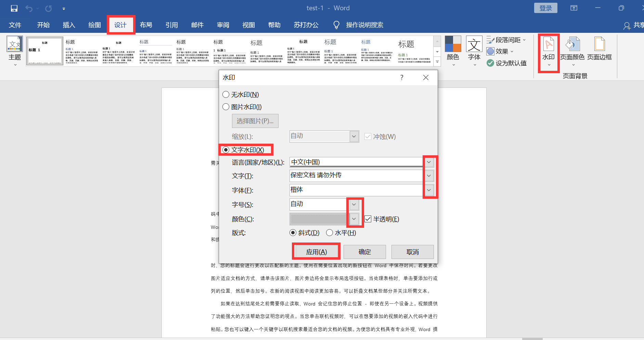Open the 颜色 colors palette
Viewport: 644px width, 340px height.
tap(453, 51)
